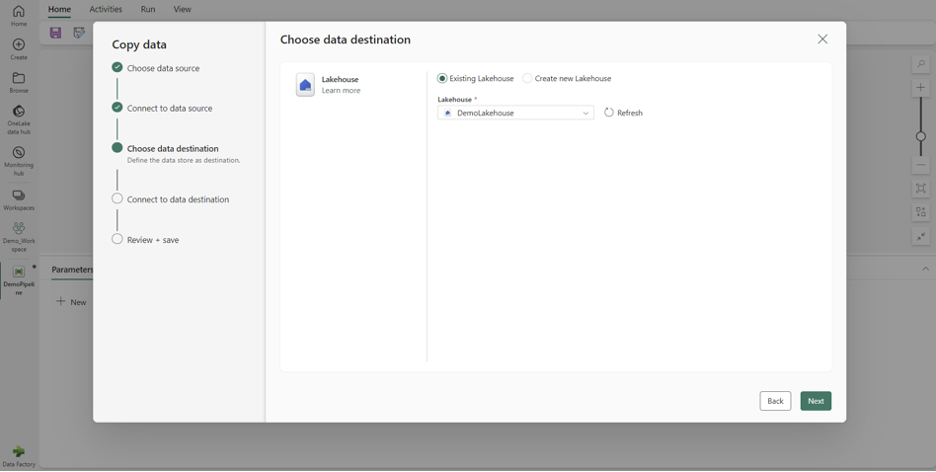This screenshot has height=472, width=936.
Task: Switch to the Run ribbon tab
Action: point(147,9)
